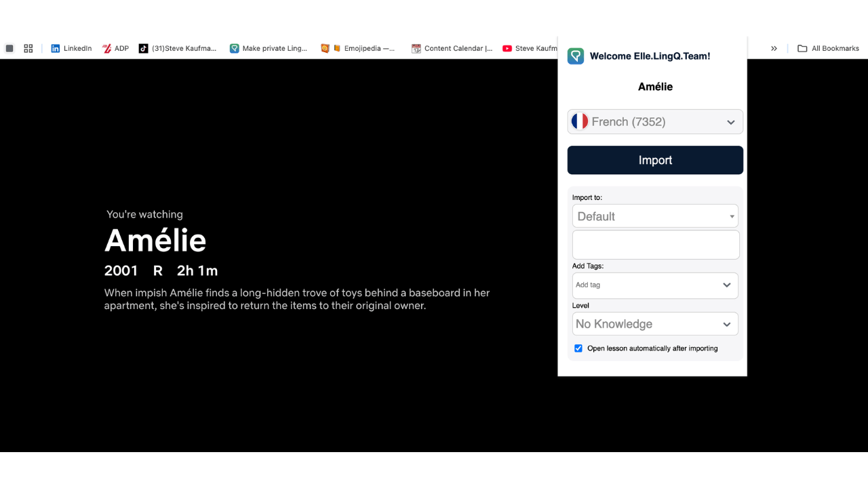Open the Make private Ling... bookmark
This screenshot has height=488, width=868.
click(x=269, y=48)
